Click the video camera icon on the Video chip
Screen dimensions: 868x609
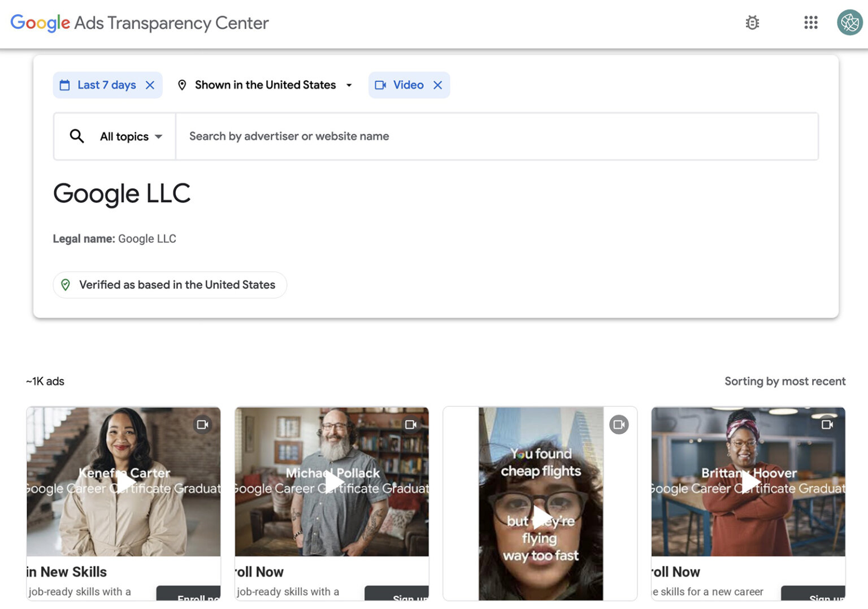tap(381, 85)
